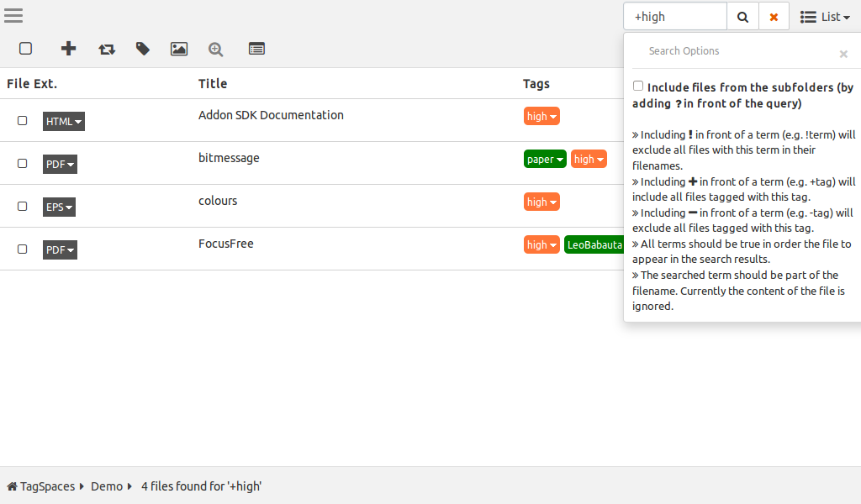Click the tag files icon in toolbar
Image resolution: width=861 pixels, height=504 pixels.
pyautogui.click(x=143, y=49)
